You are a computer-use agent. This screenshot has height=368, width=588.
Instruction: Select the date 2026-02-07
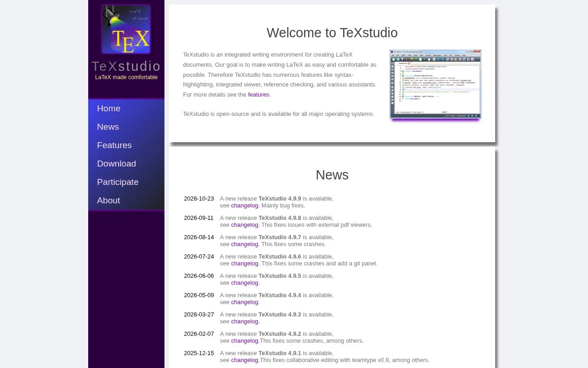199,334
